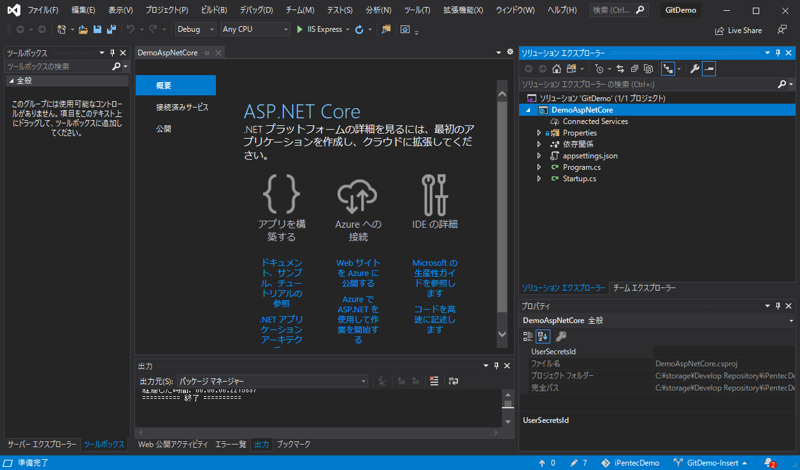This screenshot has width=800, height=470.
Task: Click the Output panel vertical scrollbar thumb
Action: coord(508,404)
